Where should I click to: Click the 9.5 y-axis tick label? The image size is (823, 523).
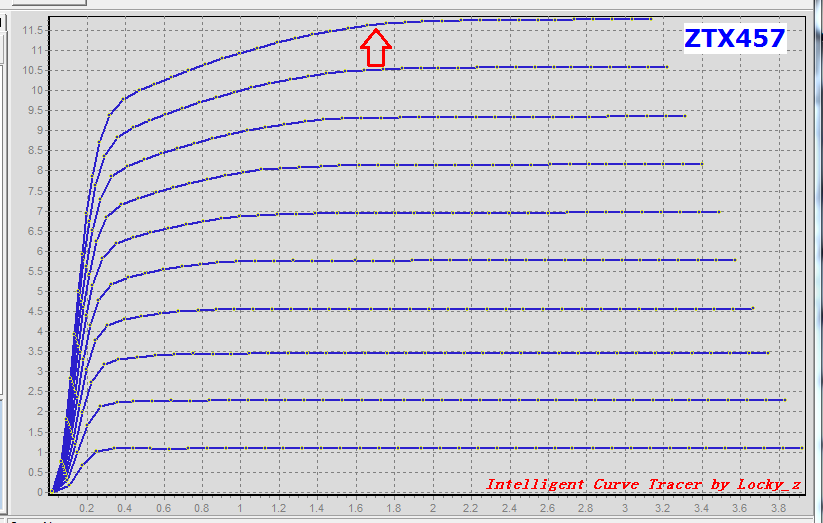[x=36, y=110]
